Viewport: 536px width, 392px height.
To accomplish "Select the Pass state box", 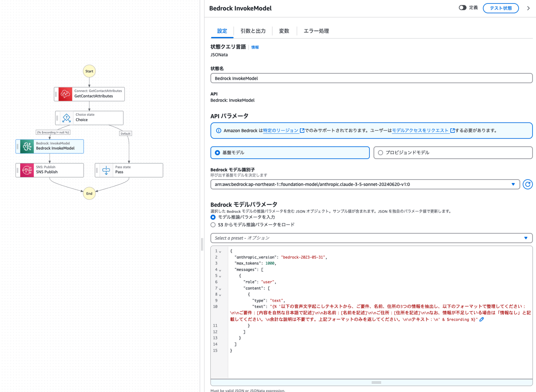I will click(129, 170).
